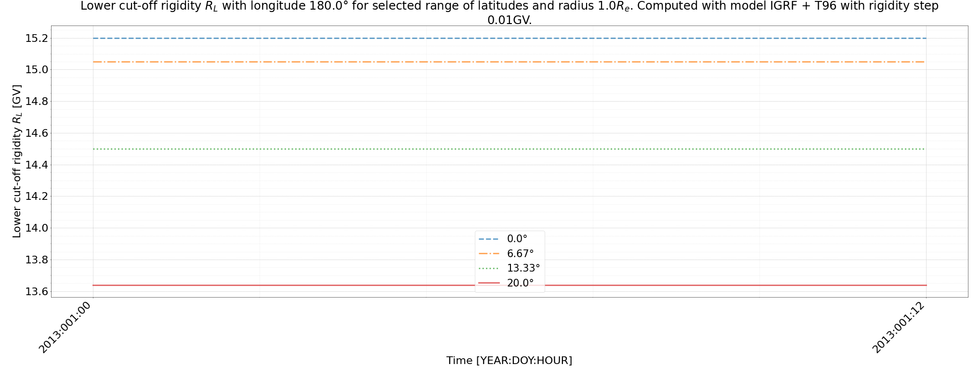Click the 13.8 y-axis tick label

37,260
